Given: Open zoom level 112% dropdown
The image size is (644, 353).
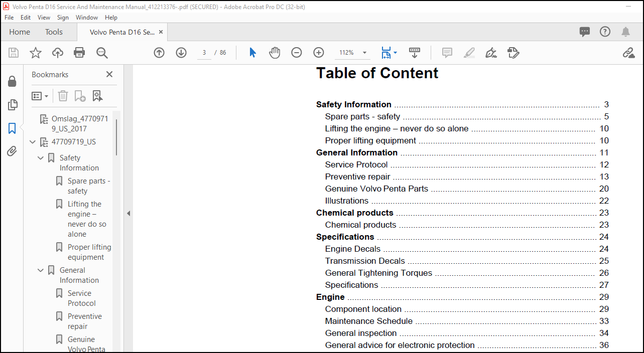Looking at the screenshot, I should pos(364,53).
